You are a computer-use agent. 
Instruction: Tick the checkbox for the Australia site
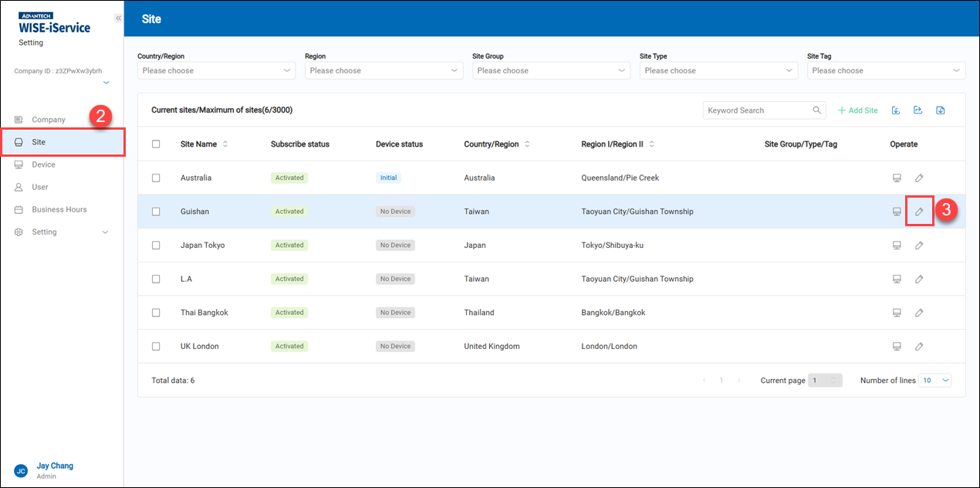point(156,178)
